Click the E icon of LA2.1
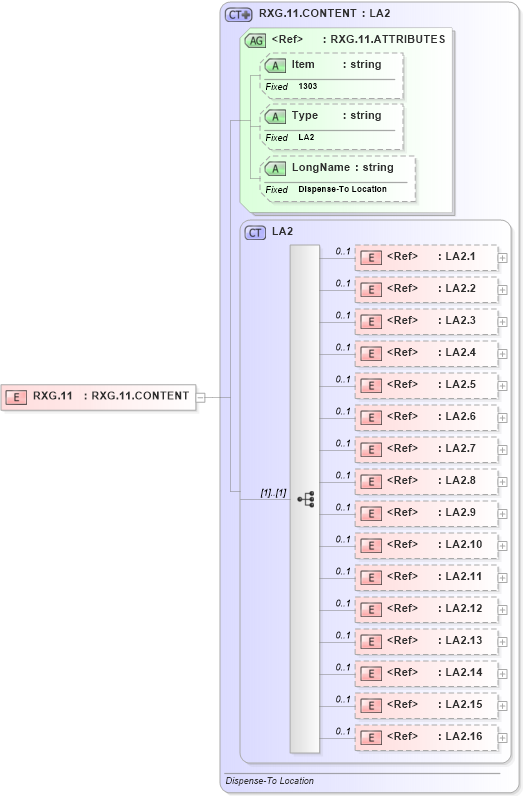This screenshot has height=796, width=523. pos(371,258)
